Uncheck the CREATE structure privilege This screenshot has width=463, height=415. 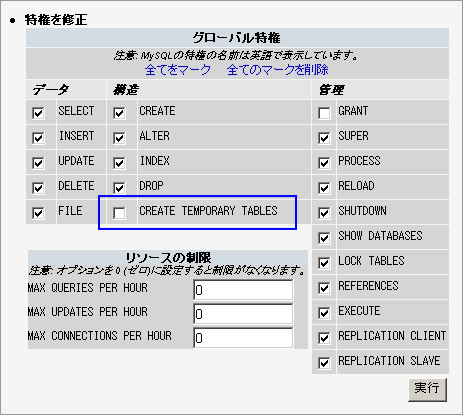point(119,113)
